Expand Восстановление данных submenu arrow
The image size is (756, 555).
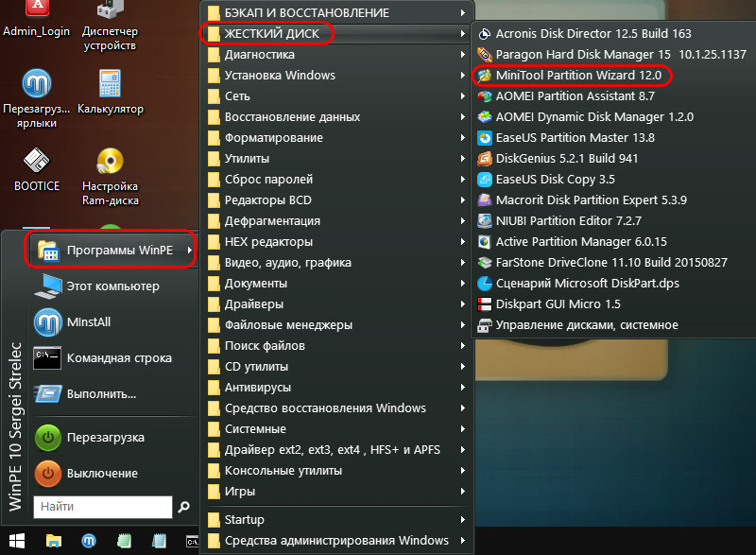pos(463,116)
